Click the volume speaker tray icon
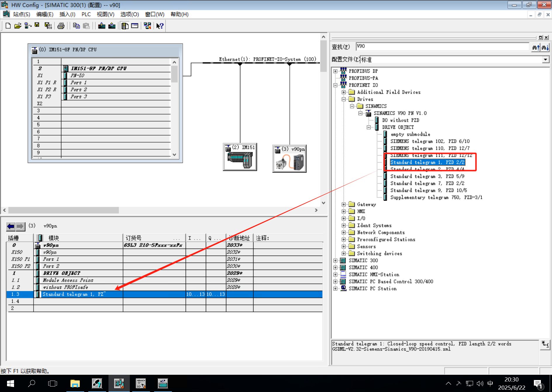552x392 pixels. (x=480, y=384)
